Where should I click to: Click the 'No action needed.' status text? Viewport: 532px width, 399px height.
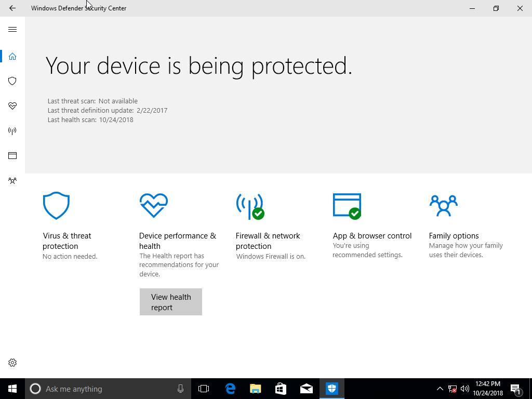70,257
